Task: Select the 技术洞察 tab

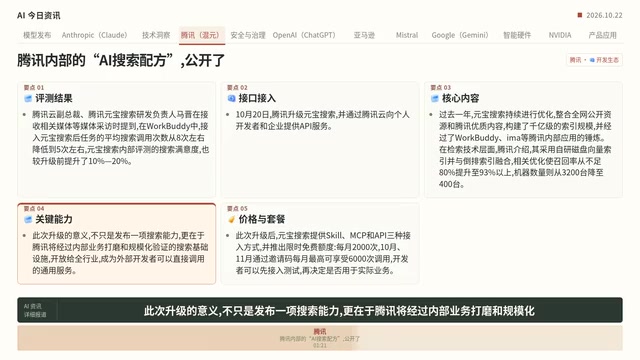Action: click(156, 35)
